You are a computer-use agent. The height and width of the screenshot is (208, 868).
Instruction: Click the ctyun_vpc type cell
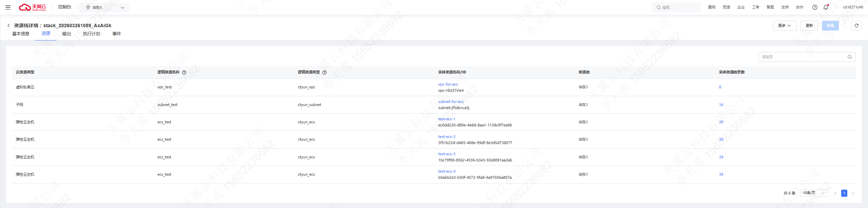tap(307, 87)
